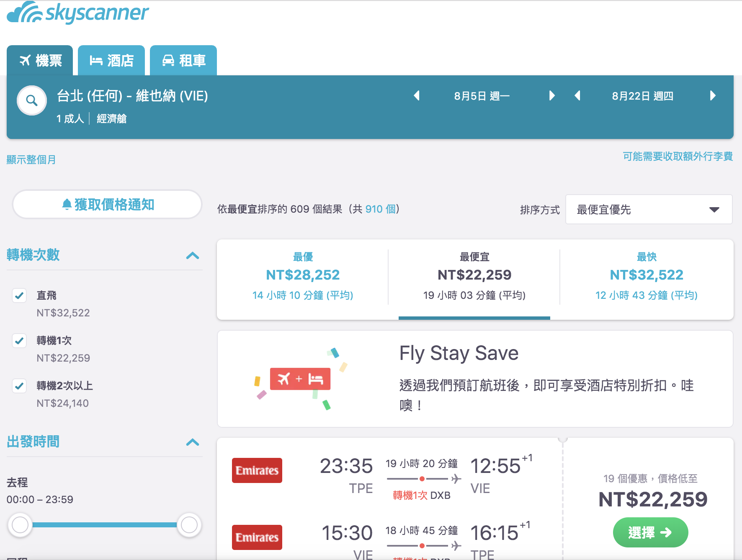Click the 18 小時 45 分鐘 return duration
742x560 pixels.
[422, 530]
